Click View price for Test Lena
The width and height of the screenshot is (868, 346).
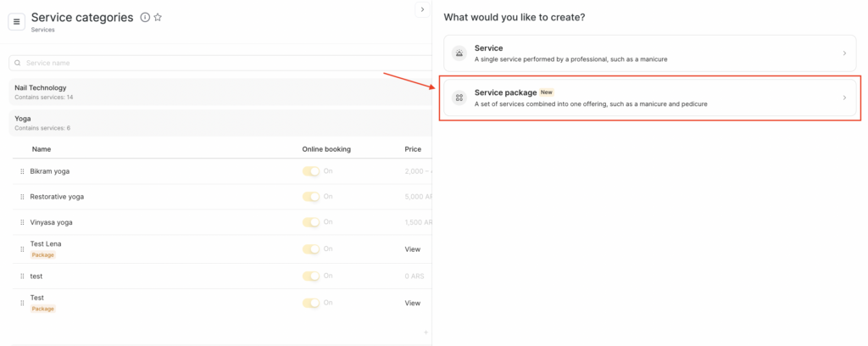pyautogui.click(x=412, y=249)
